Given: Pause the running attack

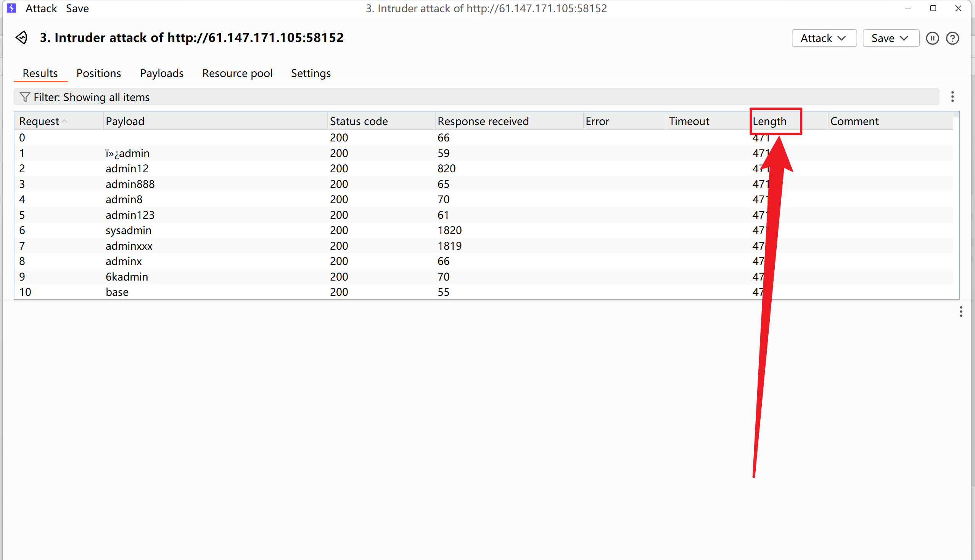Looking at the screenshot, I should [932, 38].
